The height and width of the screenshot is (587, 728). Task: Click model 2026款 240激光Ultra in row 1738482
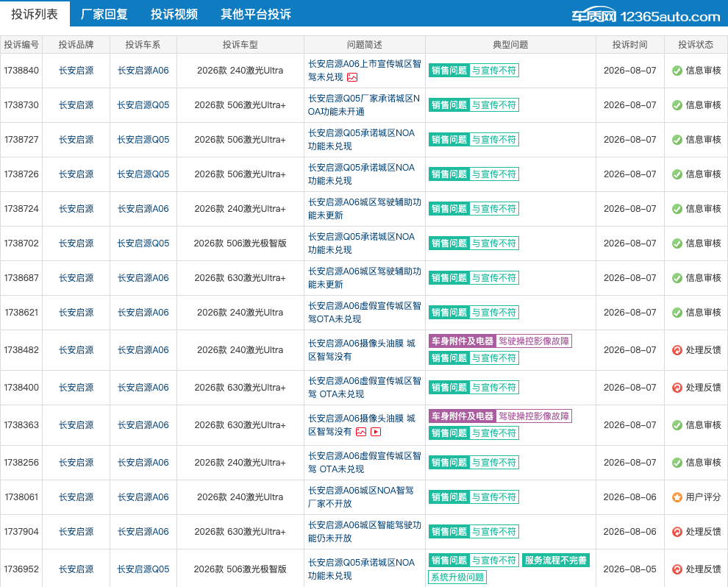[x=240, y=350]
